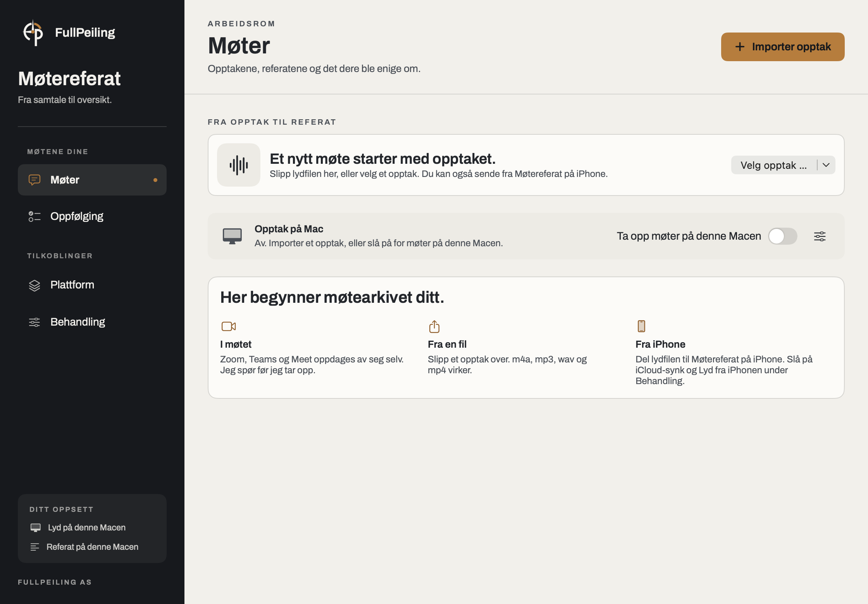Enable Ta opp møter på denne Macen switch
Screen dimensions: 868x604
pos(783,236)
